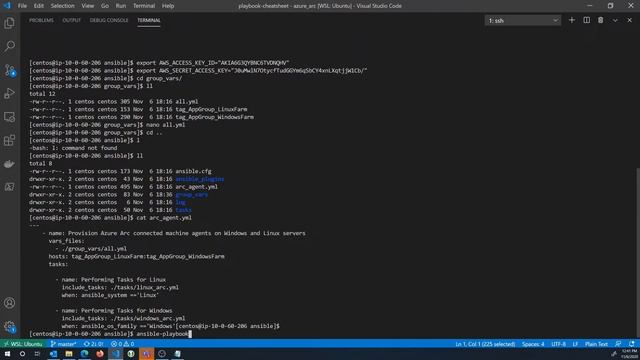Open notifications bell in status bar

pos(631,344)
